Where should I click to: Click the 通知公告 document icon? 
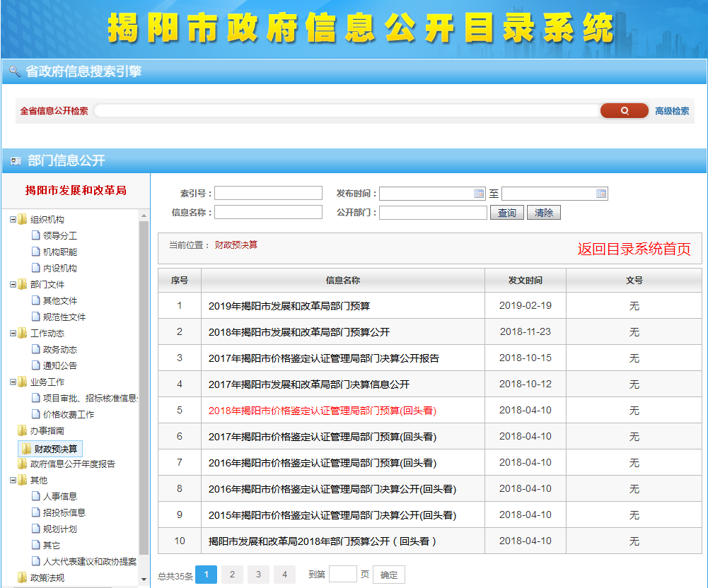[36, 365]
